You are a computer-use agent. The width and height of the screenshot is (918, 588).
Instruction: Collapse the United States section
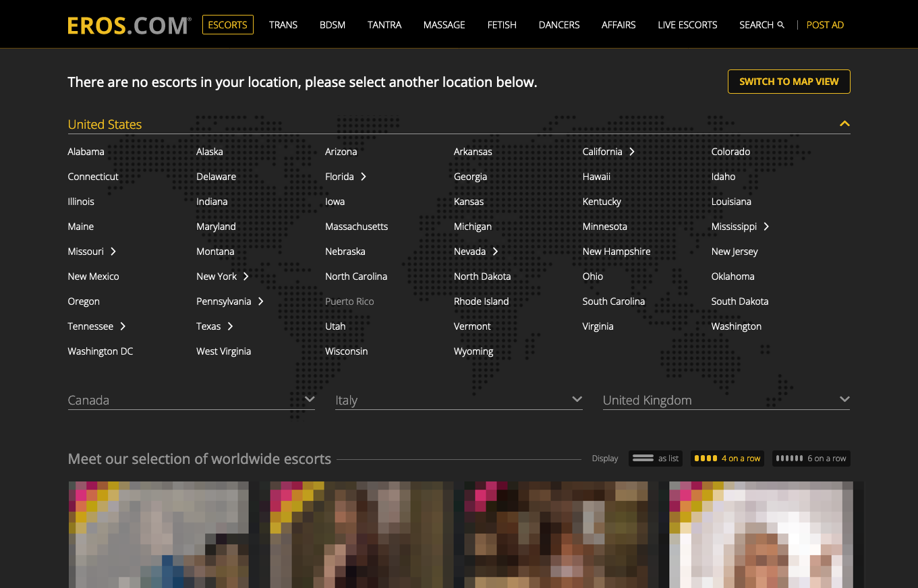tap(844, 124)
